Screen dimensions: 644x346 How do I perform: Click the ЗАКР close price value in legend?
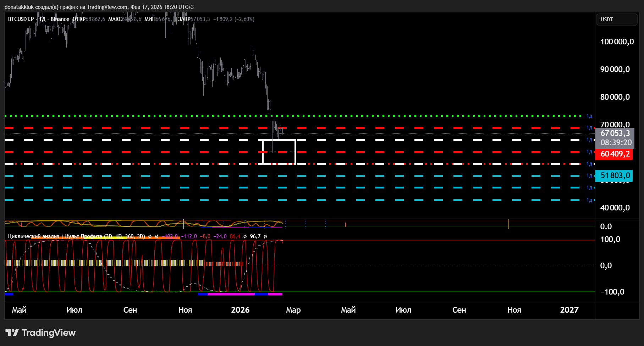(x=200, y=19)
